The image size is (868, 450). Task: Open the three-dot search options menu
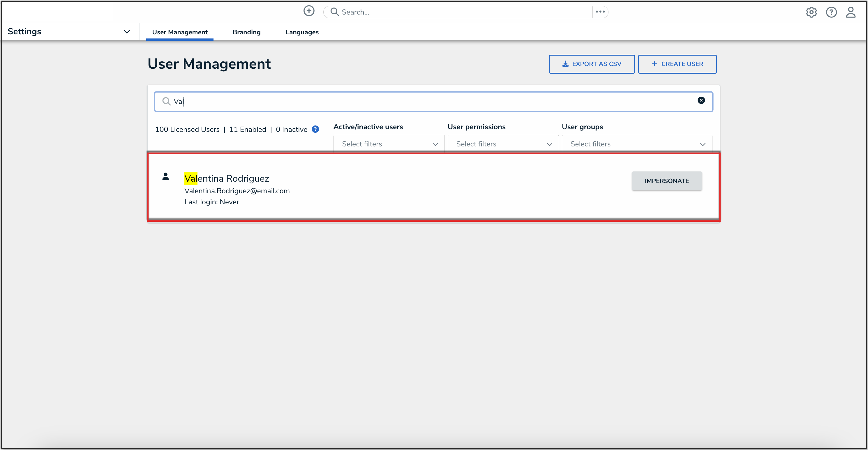pos(600,12)
